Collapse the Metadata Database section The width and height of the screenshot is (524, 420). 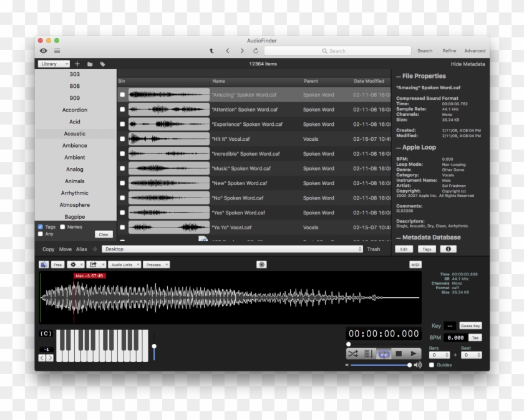click(x=399, y=237)
